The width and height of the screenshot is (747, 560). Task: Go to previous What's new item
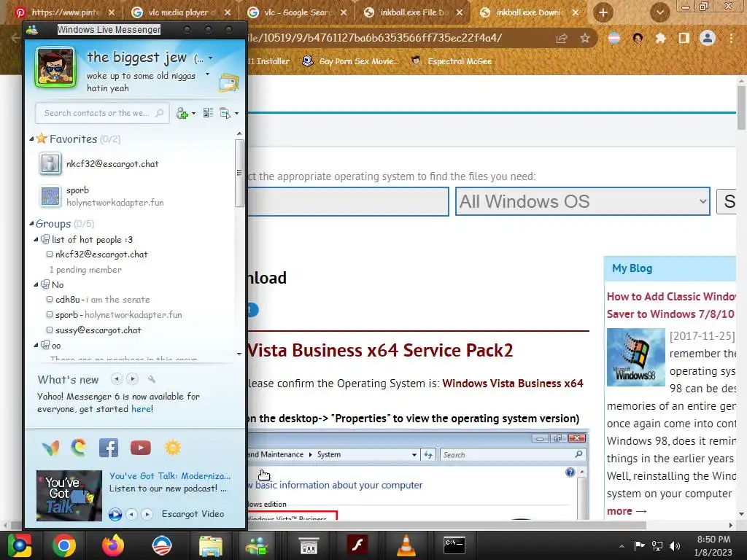point(117,379)
